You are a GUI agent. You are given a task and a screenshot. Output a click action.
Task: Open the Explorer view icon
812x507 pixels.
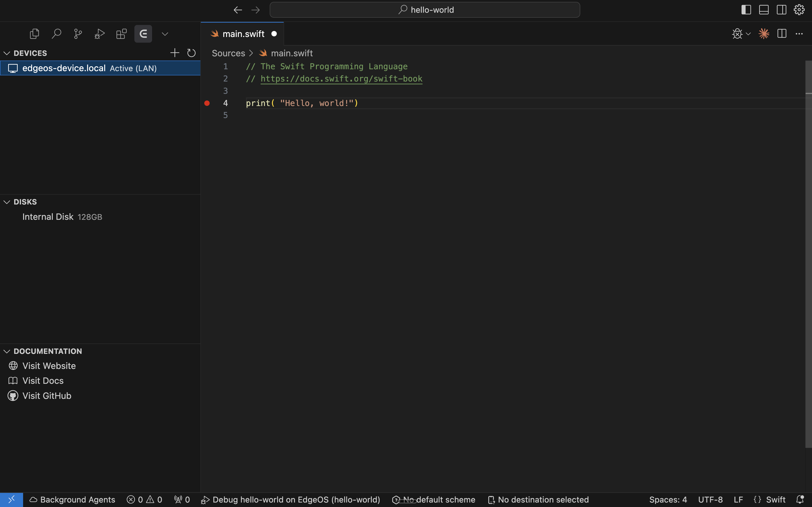[35, 34]
